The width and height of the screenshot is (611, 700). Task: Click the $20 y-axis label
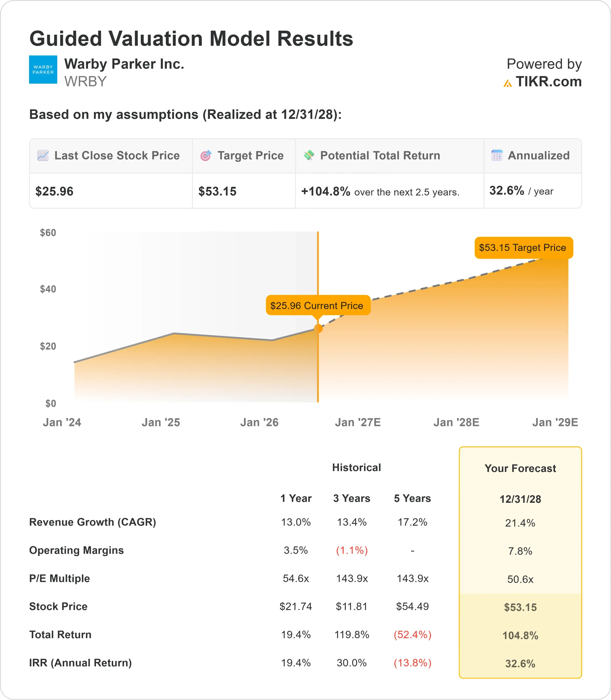point(48,346)
